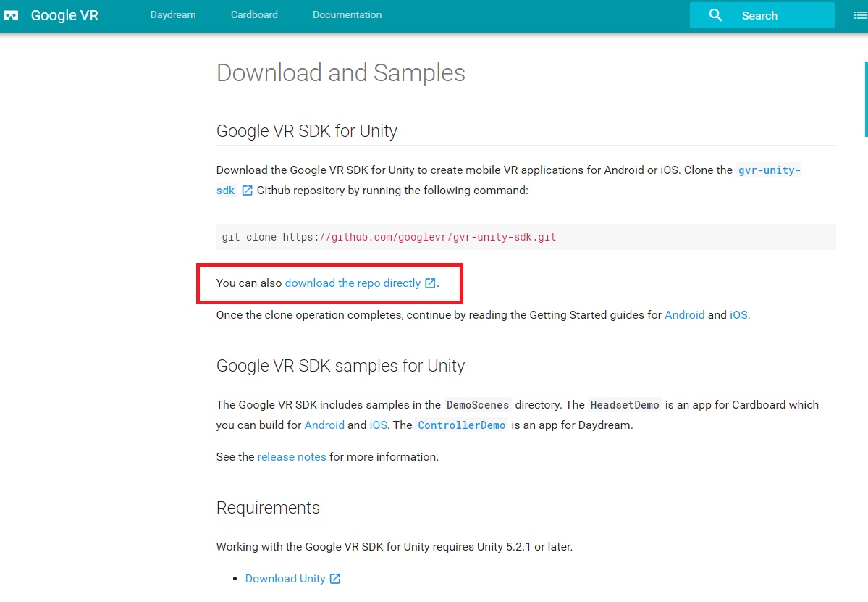Screen dimensions: 868x602
Task: Open the Google VR home title
Action: (64, 15)
